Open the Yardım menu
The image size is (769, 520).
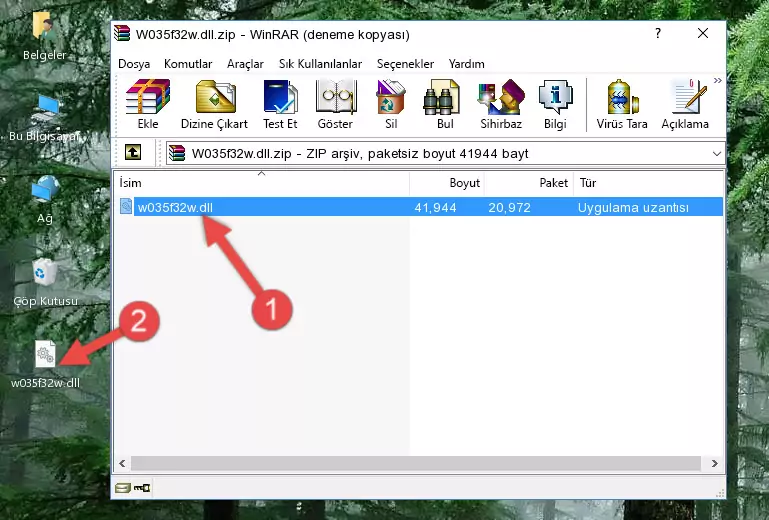tap(466, 64)
